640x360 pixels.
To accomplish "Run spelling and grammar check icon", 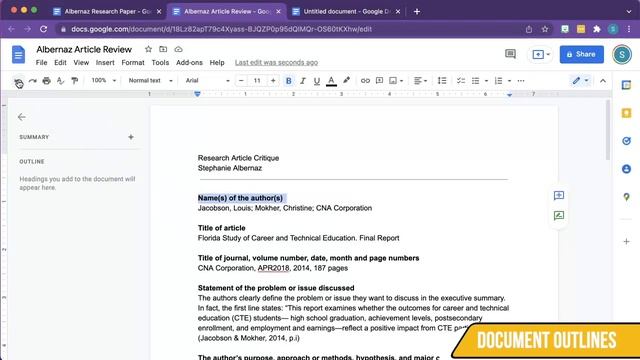I will click(60, 81).
